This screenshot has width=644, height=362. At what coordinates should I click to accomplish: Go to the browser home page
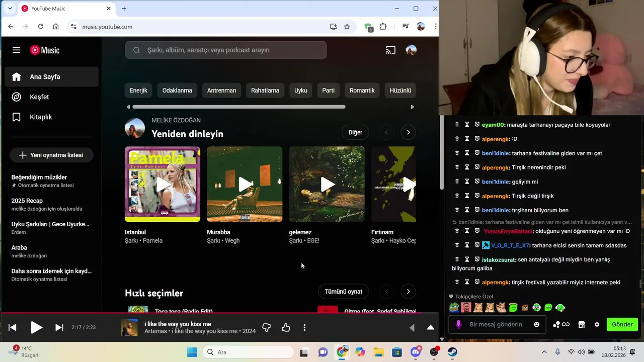click(56, 27)
